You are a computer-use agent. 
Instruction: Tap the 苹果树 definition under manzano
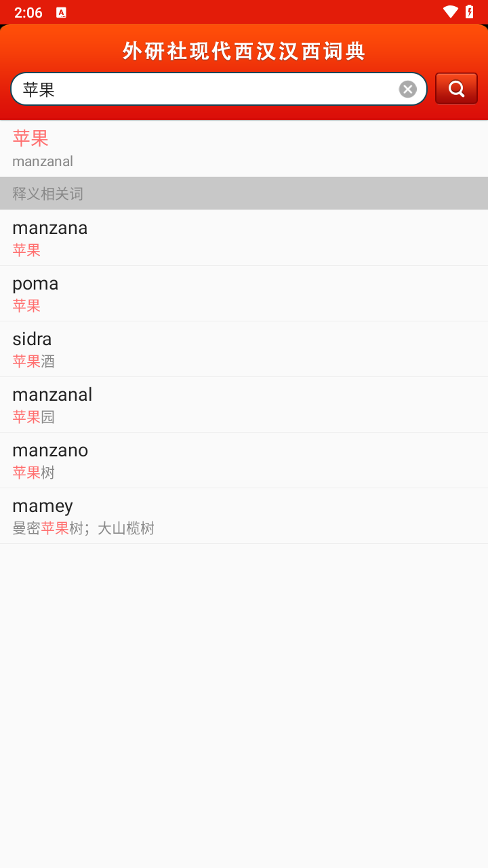click(34, 473)
